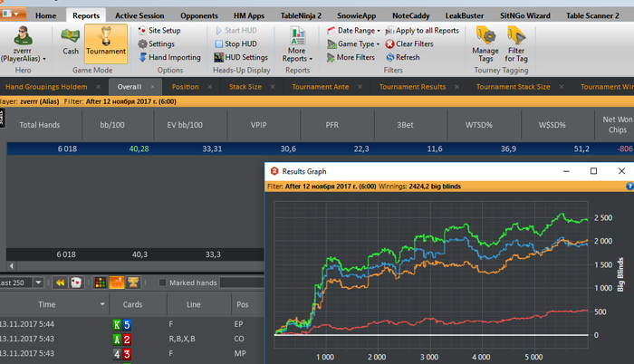Select the zverrr hero player icon
634x364 pixels.
[x=23, y=43]
